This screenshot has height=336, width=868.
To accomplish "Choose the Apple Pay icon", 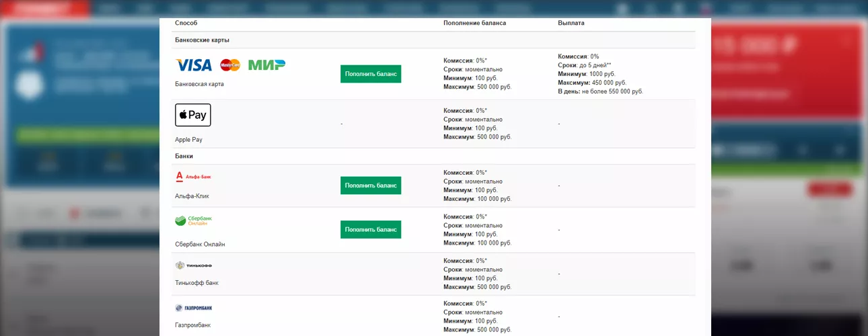I will tap(193, 115).
